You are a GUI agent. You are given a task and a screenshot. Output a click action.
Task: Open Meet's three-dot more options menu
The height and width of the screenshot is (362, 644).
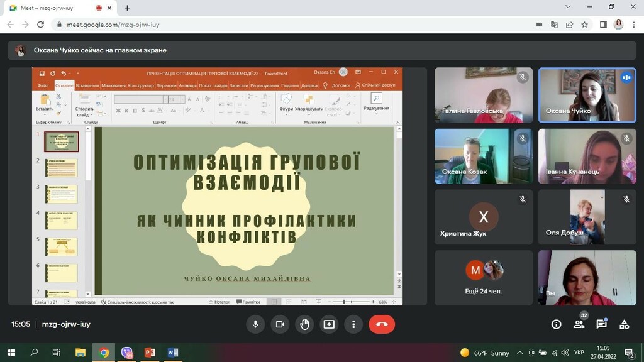pyautogui.click(x=353, y=324)
